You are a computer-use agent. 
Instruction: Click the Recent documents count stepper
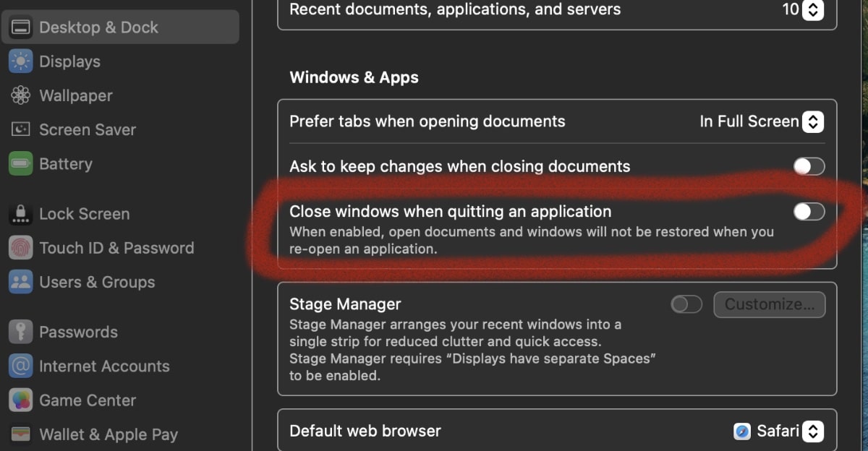[813, 10]
